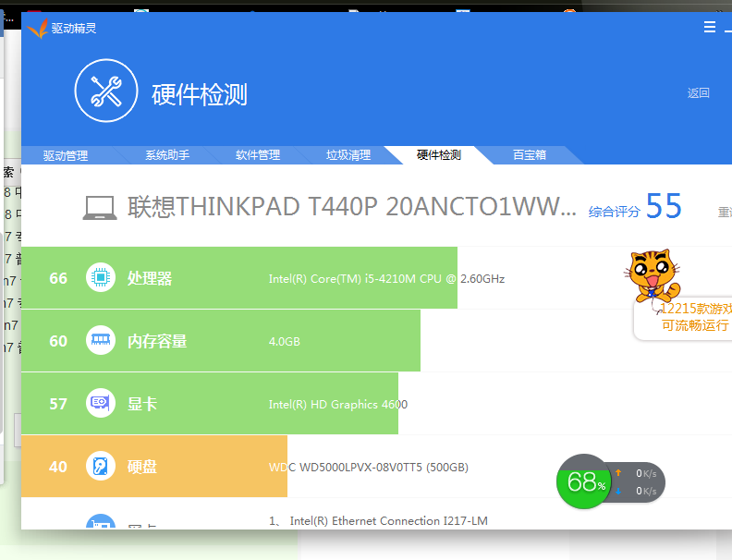Viewport: 732px width, 560px height.
Task: Open the 百宝箱 tab
Action: tap(530, 155)
